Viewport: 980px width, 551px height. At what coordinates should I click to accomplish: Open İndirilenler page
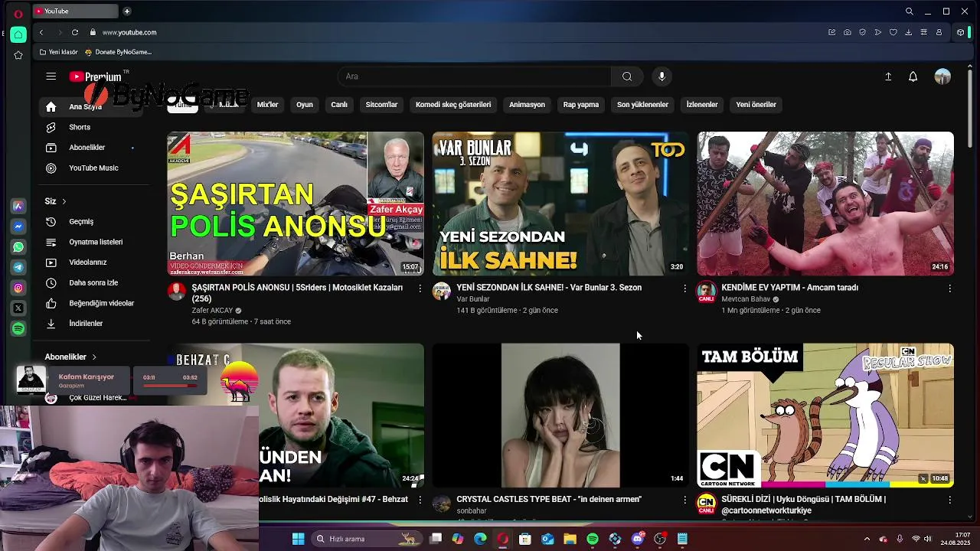point(90,324)
